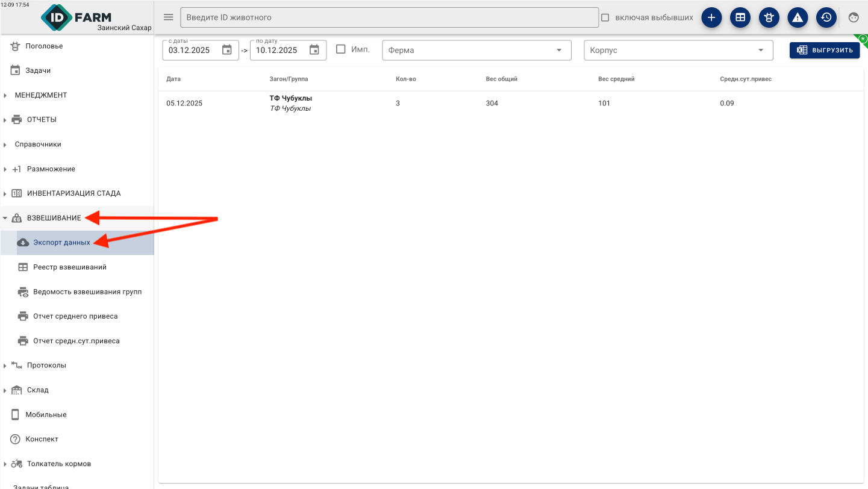The width and height of the screenshot is (868, 489).
Task: Open the Ферма dropdown
Action: pos(477,51)
